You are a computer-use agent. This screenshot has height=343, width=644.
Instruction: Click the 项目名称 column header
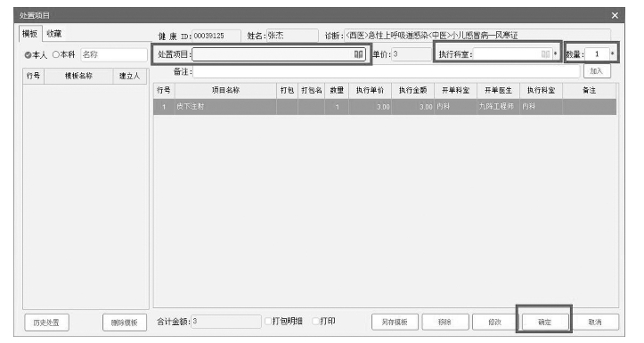pyautogui.click(x=225, y=90)
